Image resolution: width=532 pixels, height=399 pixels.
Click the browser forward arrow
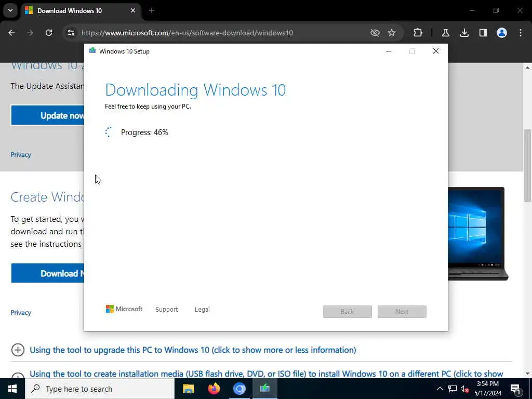[30, 33]
